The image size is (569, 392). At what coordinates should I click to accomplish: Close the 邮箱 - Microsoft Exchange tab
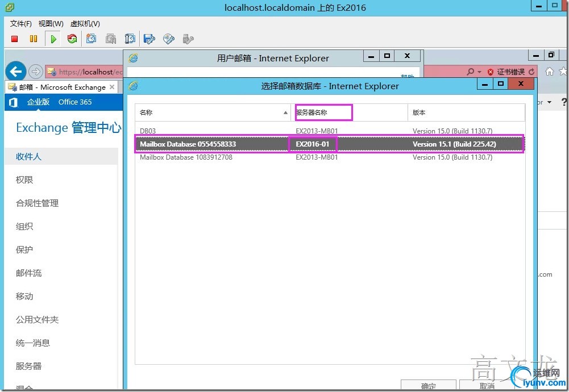coord(112,87)
